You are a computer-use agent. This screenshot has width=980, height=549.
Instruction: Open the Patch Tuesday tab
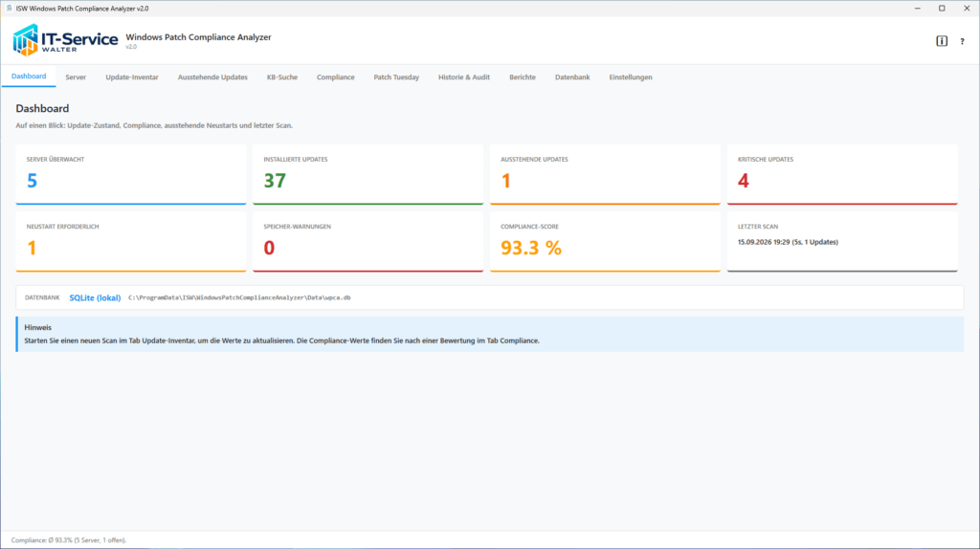click(x=396, y=77)
